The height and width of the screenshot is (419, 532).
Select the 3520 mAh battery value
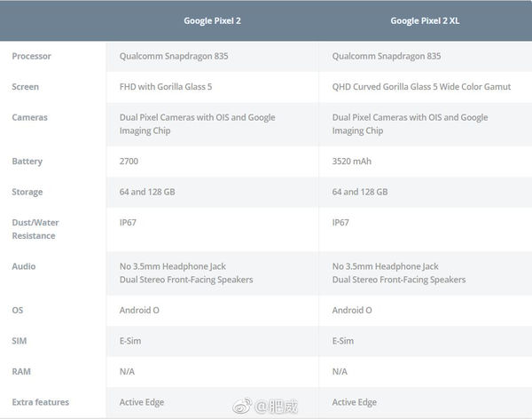tap(352, 162)
